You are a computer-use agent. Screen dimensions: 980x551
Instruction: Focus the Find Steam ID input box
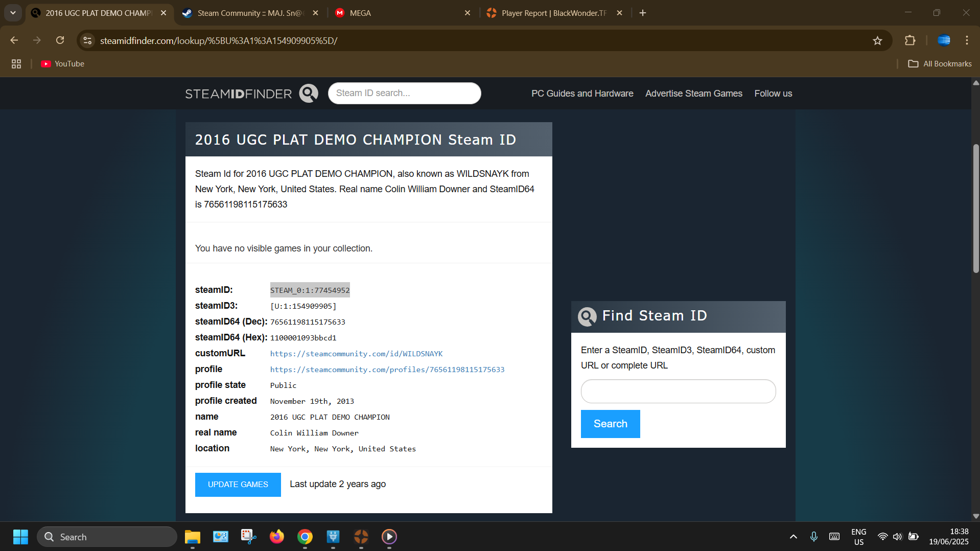[x=678, y=392]
